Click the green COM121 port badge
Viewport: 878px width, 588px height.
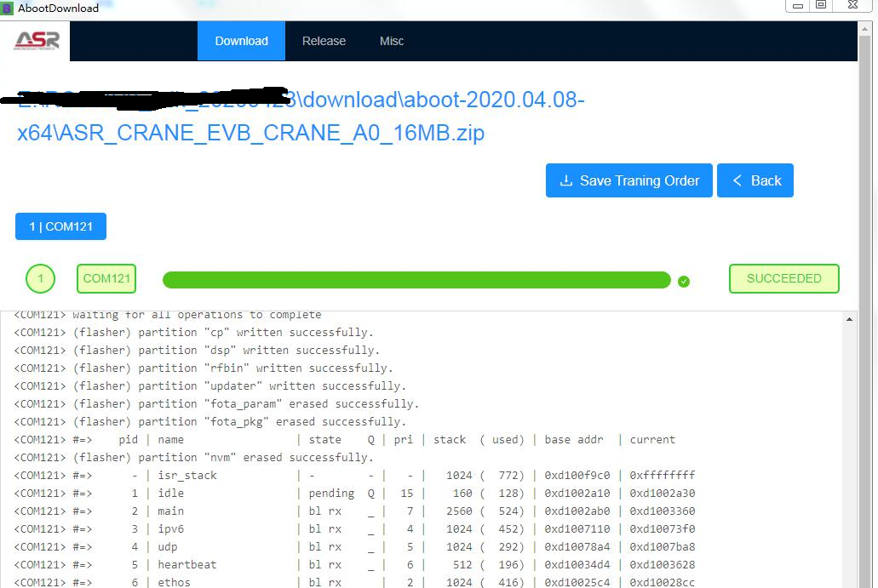tap(106, 278)
